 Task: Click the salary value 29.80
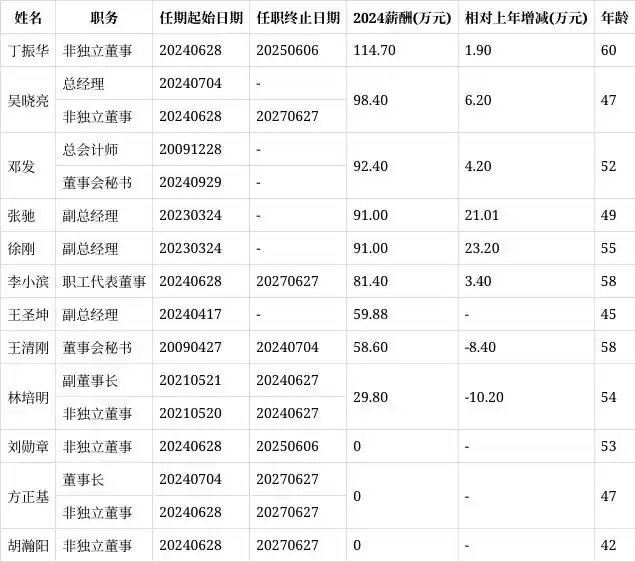coord(371,397)
